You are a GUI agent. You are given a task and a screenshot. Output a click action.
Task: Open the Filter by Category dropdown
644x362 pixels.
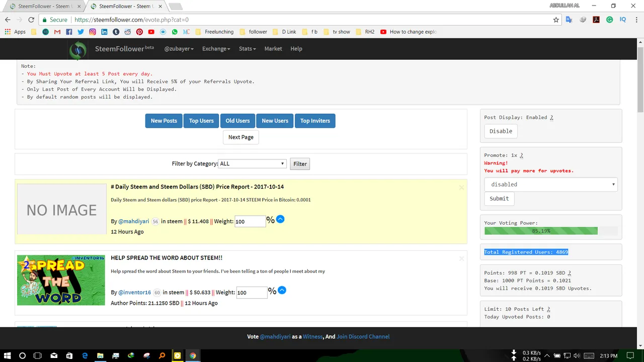(252, 163)
